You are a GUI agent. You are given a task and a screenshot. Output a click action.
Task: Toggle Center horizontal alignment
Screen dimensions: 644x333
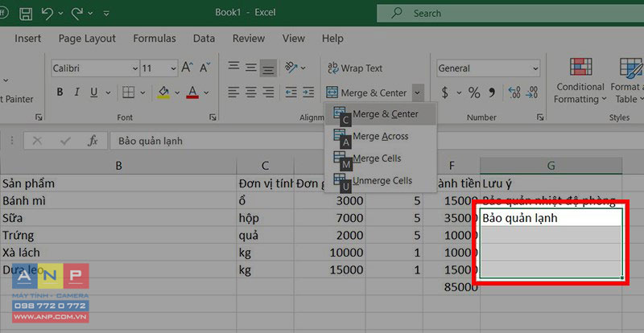pyautogui.click(x=251, y=92)
